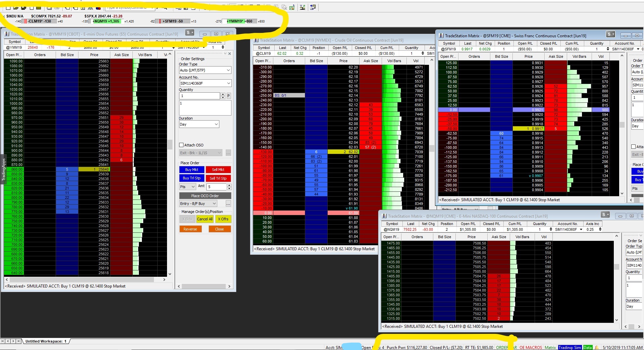The height and width of the screenshot is (350, 644).
Task: Close the order settings panel with its X
Action: click(x=229, y=54)
